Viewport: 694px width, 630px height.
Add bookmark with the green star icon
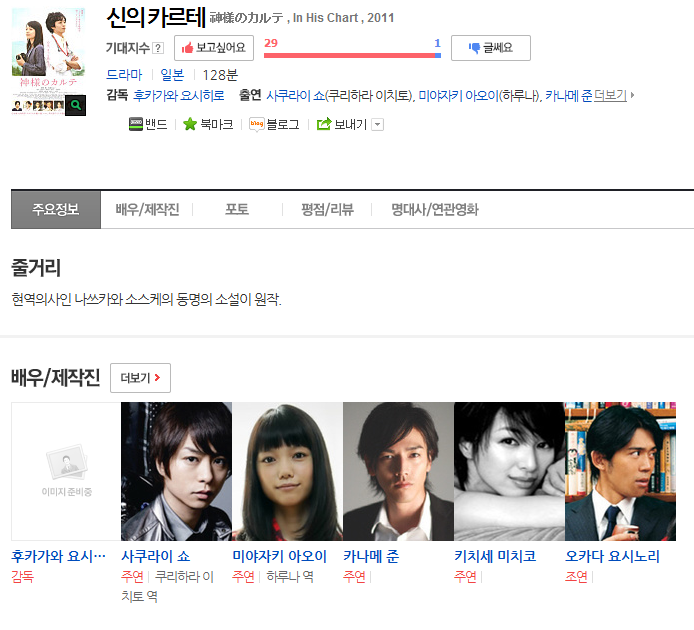click(x=190, y=124)
